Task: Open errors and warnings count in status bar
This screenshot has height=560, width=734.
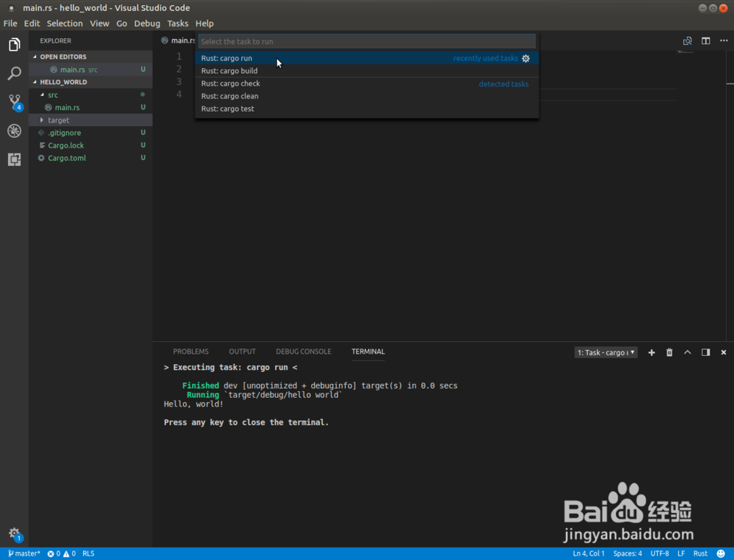Action: pyautogui.click(x=62, y=553)
